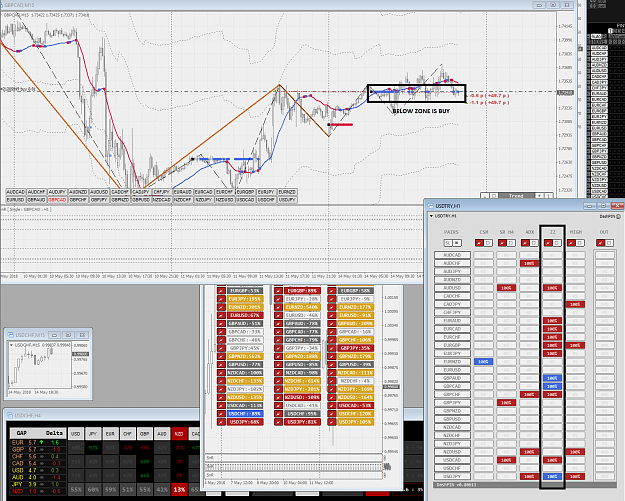
Task: Click the blue USDCHF:-89% label
Action: (x=245, y=414)
